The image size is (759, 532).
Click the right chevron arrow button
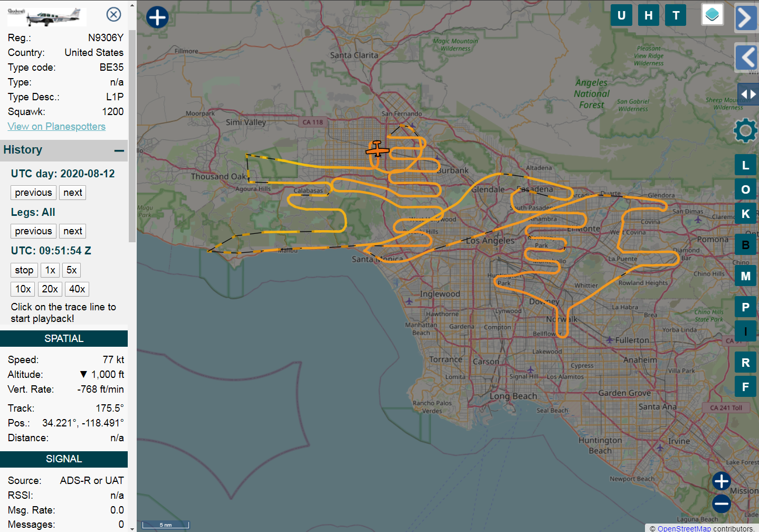745,18
